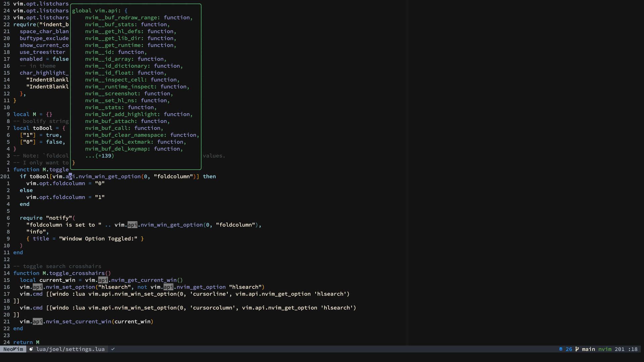Click 'global vim.api: {' header in hover popup
644x362 pixels.
click(x=100, y=10)
